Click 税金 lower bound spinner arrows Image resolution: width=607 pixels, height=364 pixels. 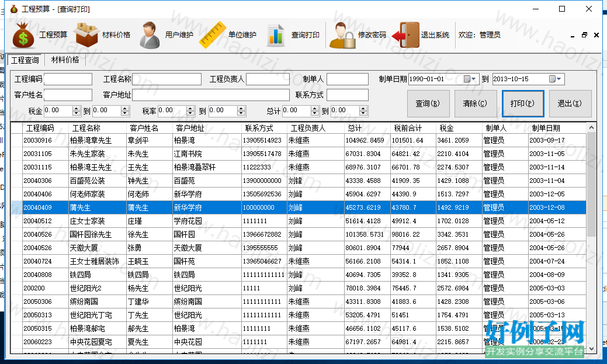77,111
